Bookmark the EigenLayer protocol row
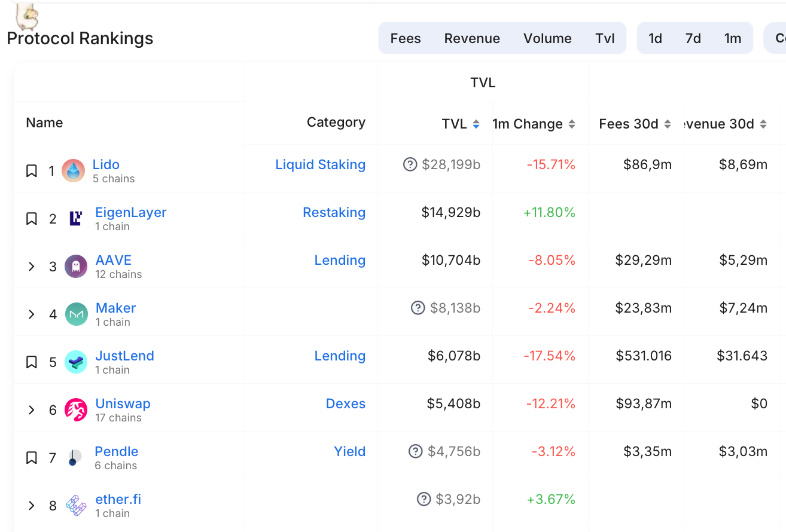 32,219
